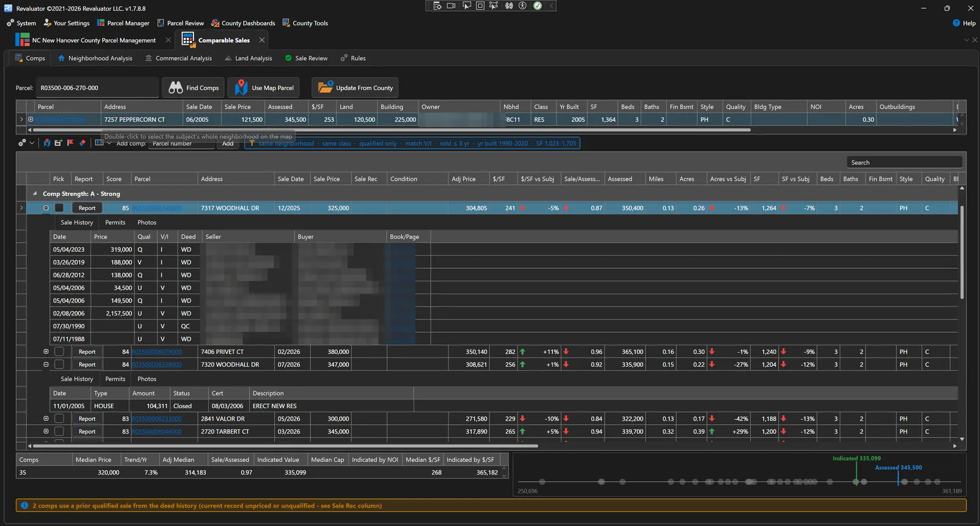Image resolution: width=980 pixels, height=526 pixels.
Task: Switch to the Land Analysis tab
Action: (248, 58)
